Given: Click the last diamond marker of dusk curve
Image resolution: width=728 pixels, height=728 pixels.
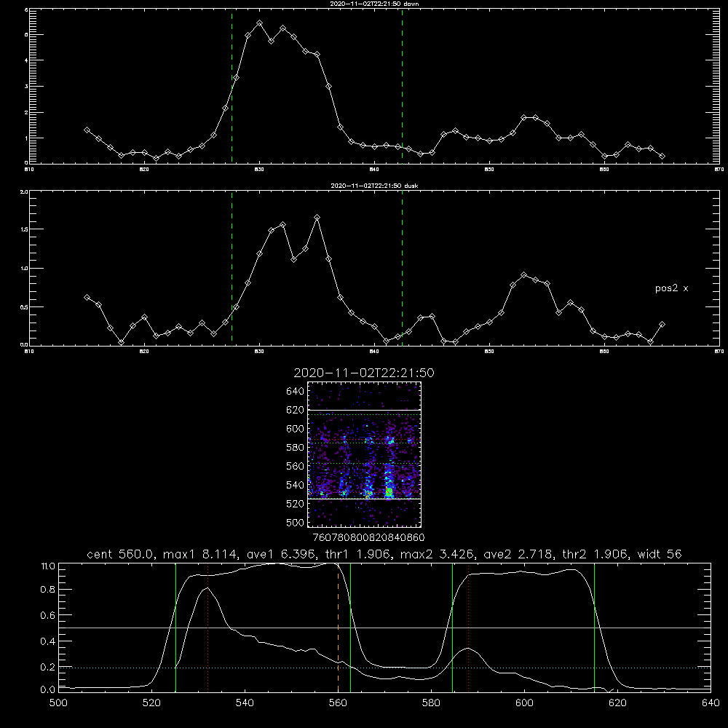Looking at the screenshot, I should 662,325.
